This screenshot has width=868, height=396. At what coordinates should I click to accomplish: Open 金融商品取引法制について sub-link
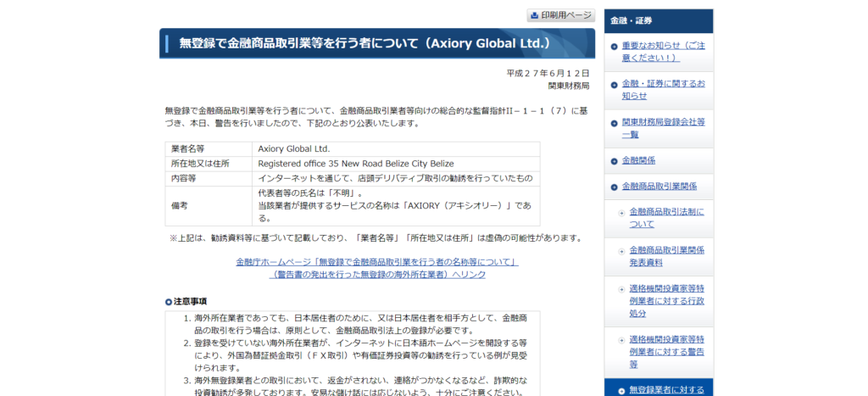click(666, 218)
